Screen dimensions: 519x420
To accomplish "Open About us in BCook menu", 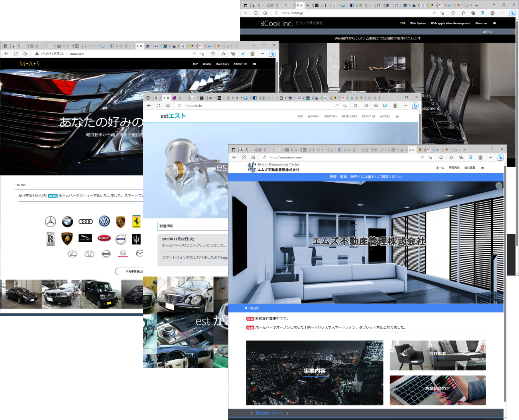I will (x=481, y=23).
